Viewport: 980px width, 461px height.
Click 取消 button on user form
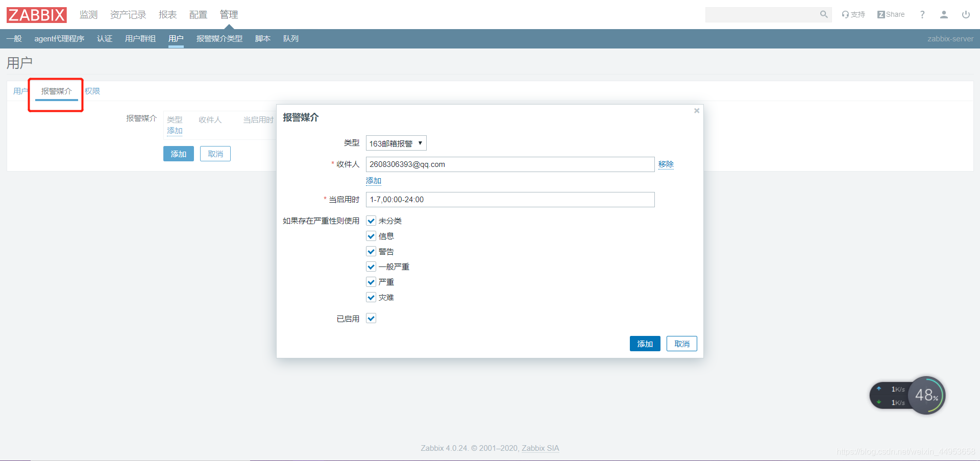tap(215, 154)
